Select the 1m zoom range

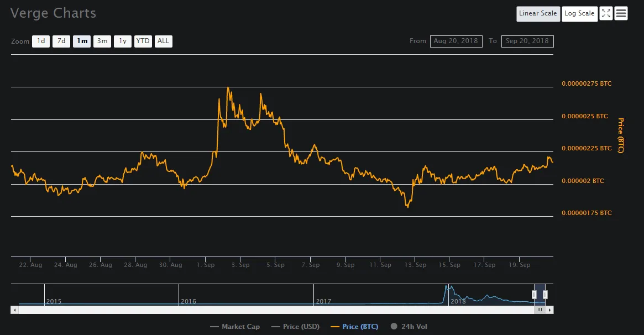coord(82,41)
